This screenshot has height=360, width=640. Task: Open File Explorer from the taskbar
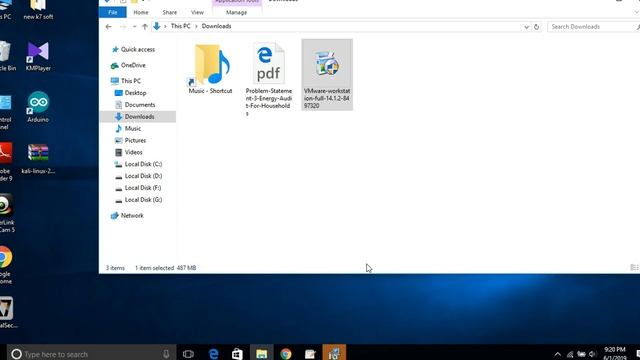[x=262, y=353]
